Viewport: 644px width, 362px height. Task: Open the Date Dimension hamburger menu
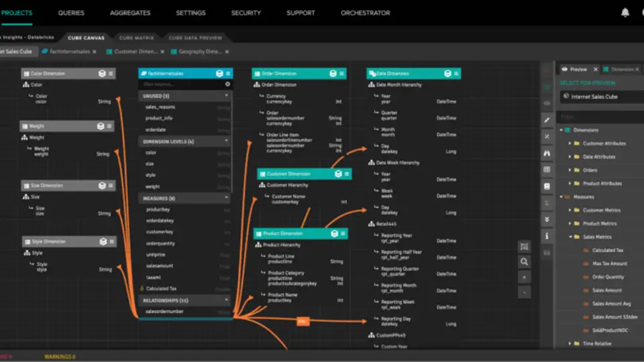456,74
